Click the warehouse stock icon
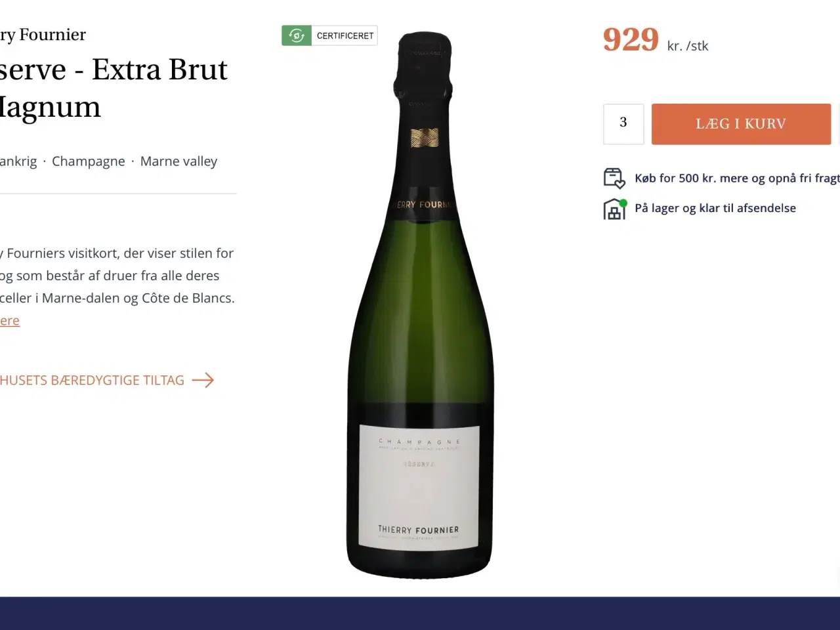 [614, 209]
